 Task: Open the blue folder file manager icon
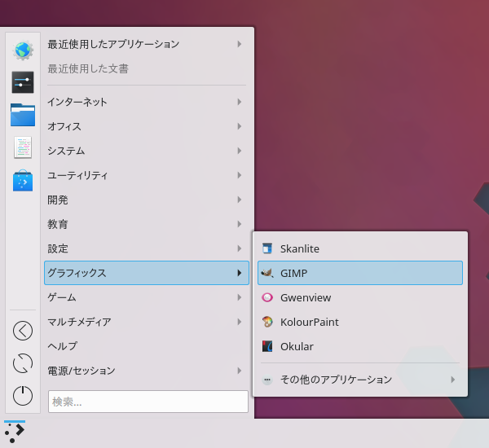click(23, 115)
